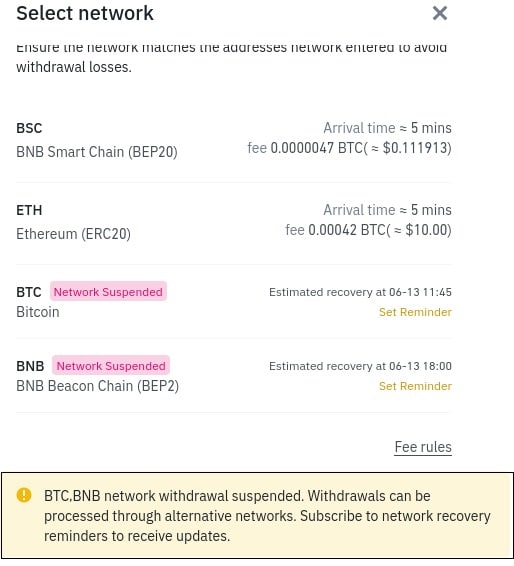
Task: Click Network Suspended badge next to BTC
Action: (108, 292)
